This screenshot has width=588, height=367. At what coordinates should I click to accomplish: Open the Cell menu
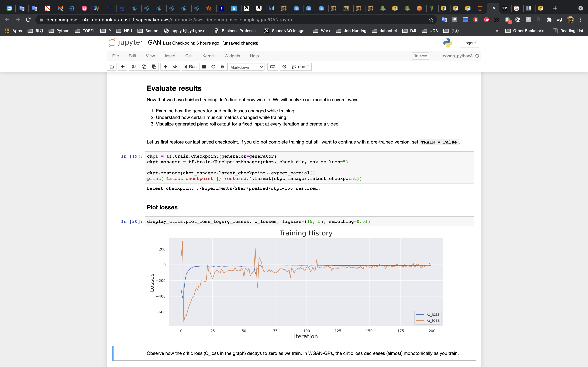coord(189,56)
